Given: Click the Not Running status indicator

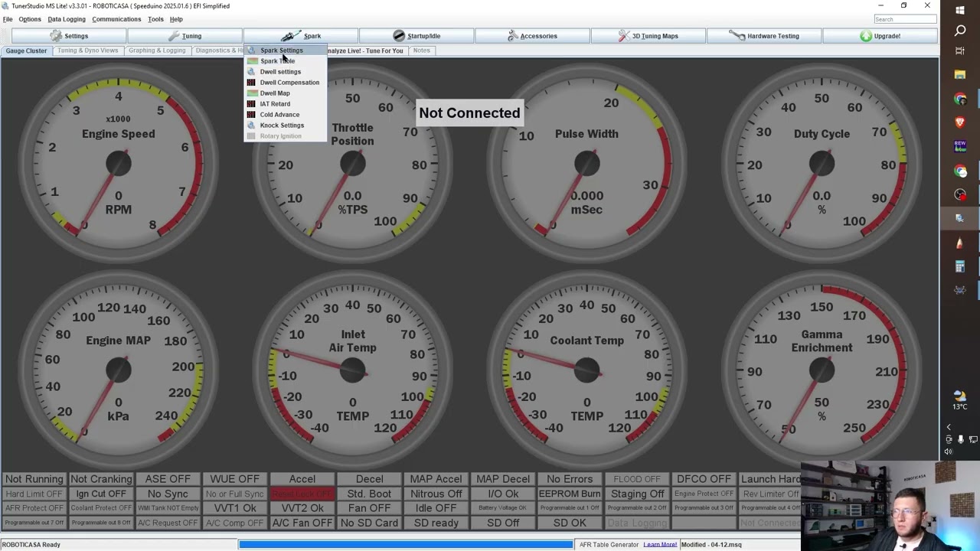Looking at the screenshot, I should 34,479.
